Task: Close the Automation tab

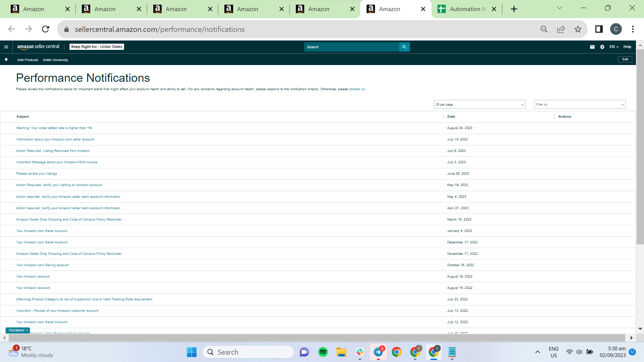Action: (x=494, y=9)
